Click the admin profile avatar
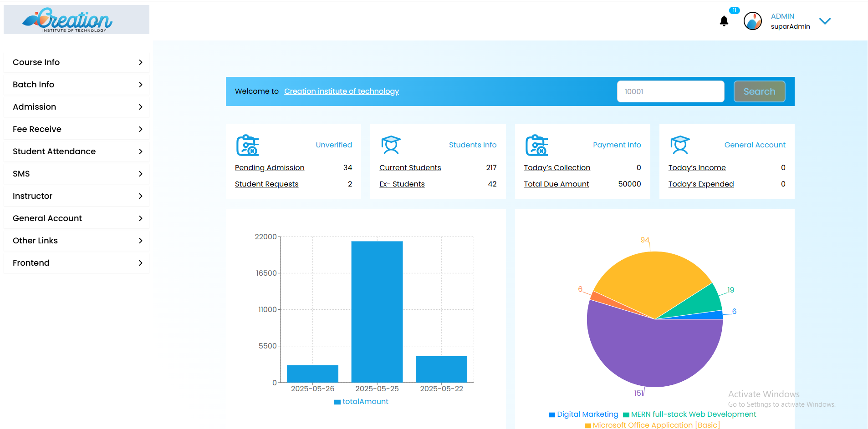 click(752, 21)
